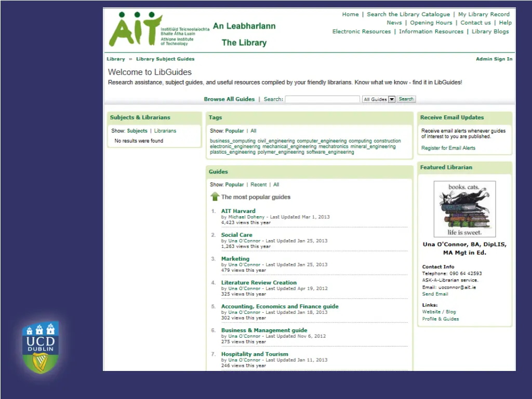This screenshot has height=399, width=532.
Task: Show All guides in the Guides panel
Action: click(276, 184)
